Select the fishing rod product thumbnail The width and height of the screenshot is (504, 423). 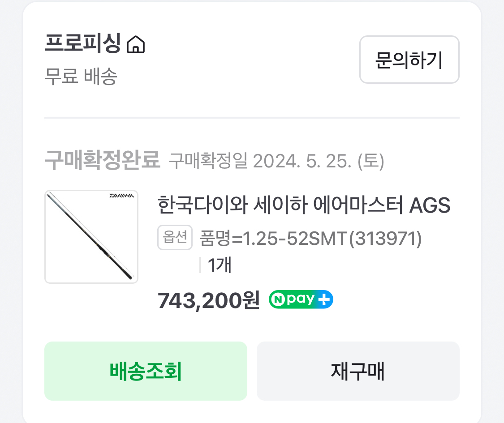91,237
